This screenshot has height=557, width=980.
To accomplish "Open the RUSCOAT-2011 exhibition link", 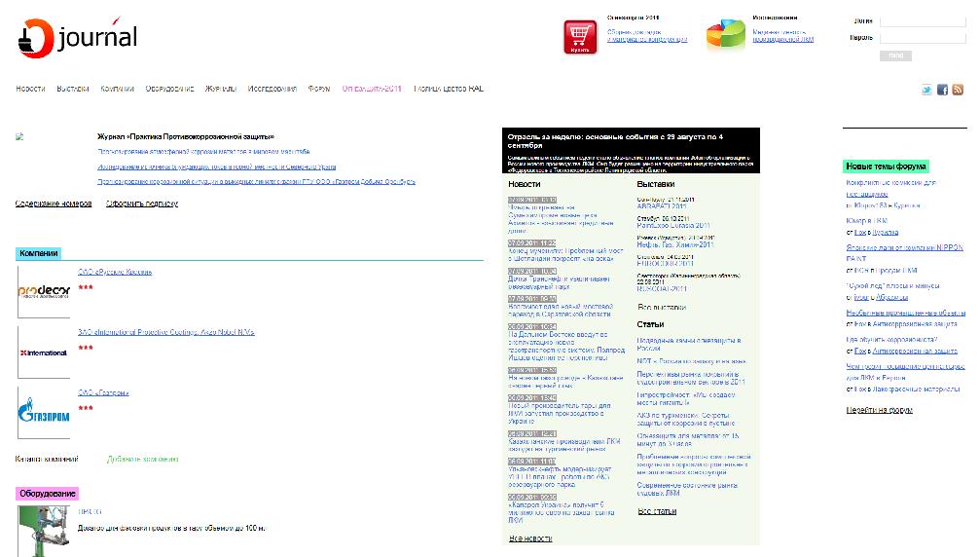I will pos(662,289).
